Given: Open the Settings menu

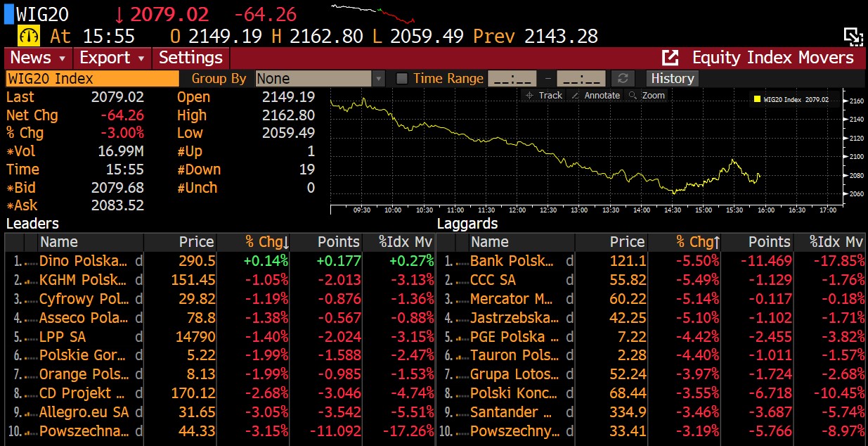Looking at the screenshot, I should [x=190, y=58].
